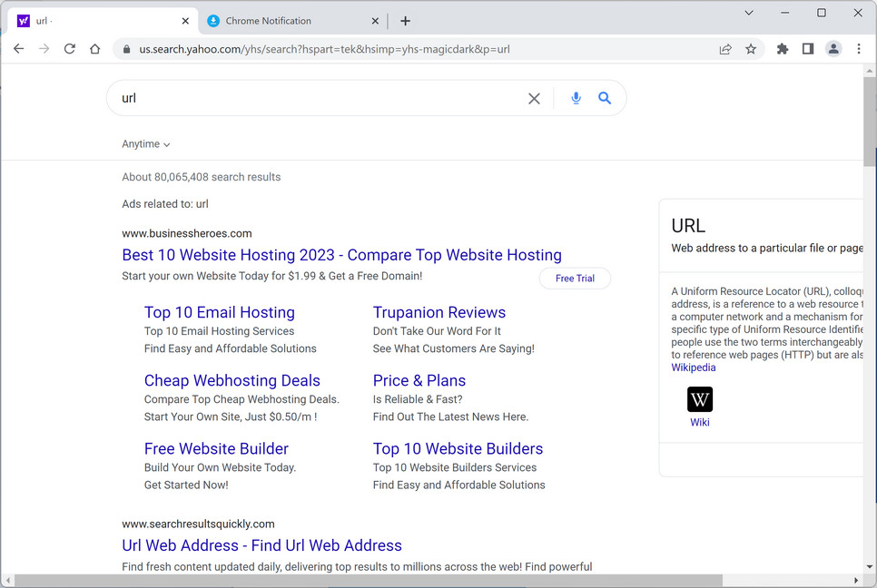
Task: Focus the browser address bar
Action: point(414,49)
